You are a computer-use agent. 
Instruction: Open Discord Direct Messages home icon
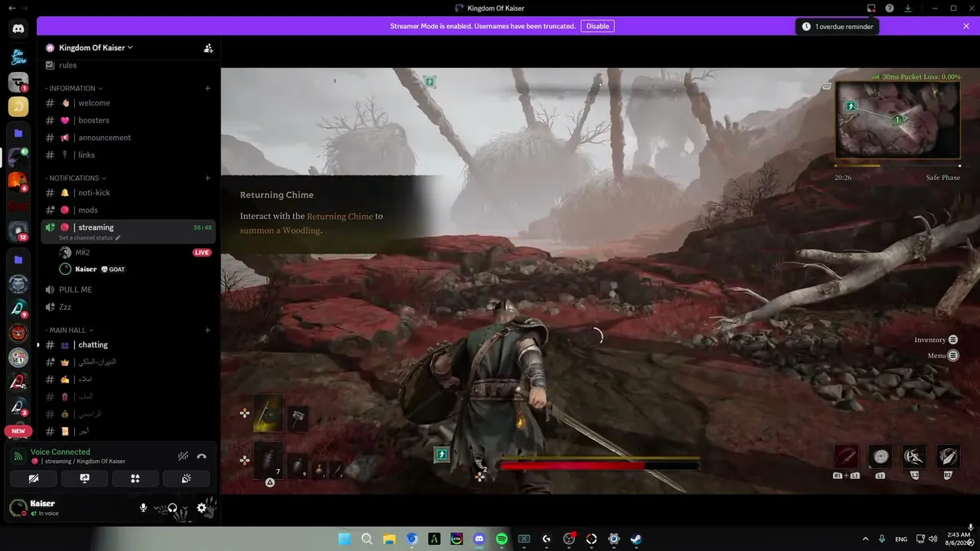(x=18, y=29)
